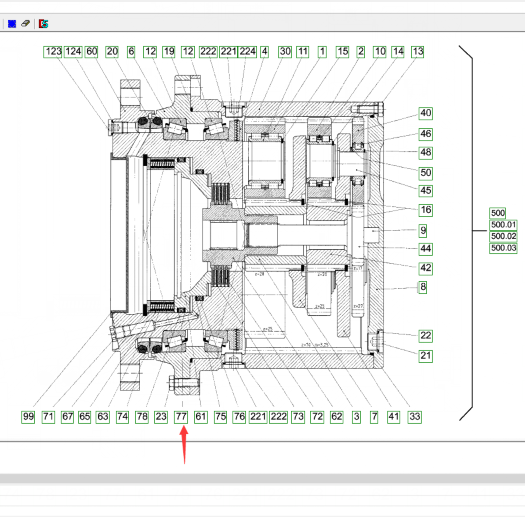
Task: Click part label 61 in the bottom row
Action: click(x=201, y=417)
